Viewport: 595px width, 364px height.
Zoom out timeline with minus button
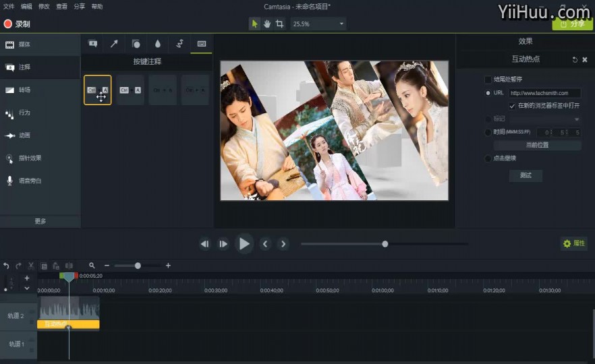click(107, 266)
